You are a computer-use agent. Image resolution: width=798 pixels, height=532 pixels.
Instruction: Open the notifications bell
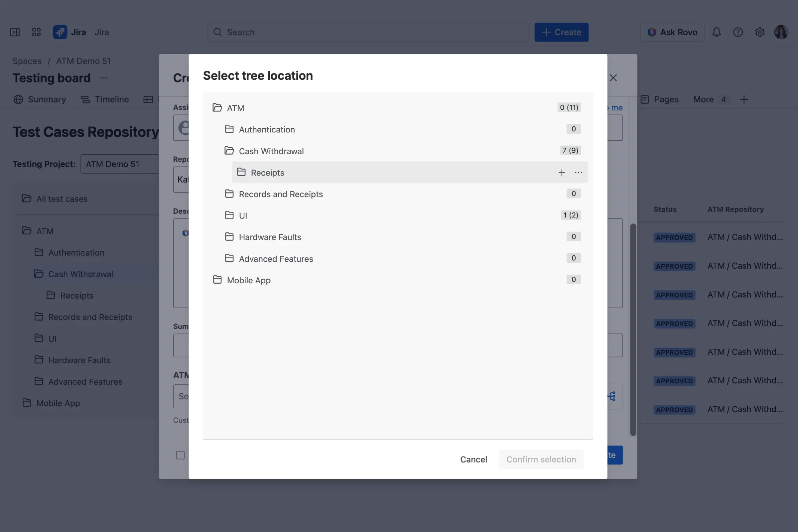(x=717, y=32)
